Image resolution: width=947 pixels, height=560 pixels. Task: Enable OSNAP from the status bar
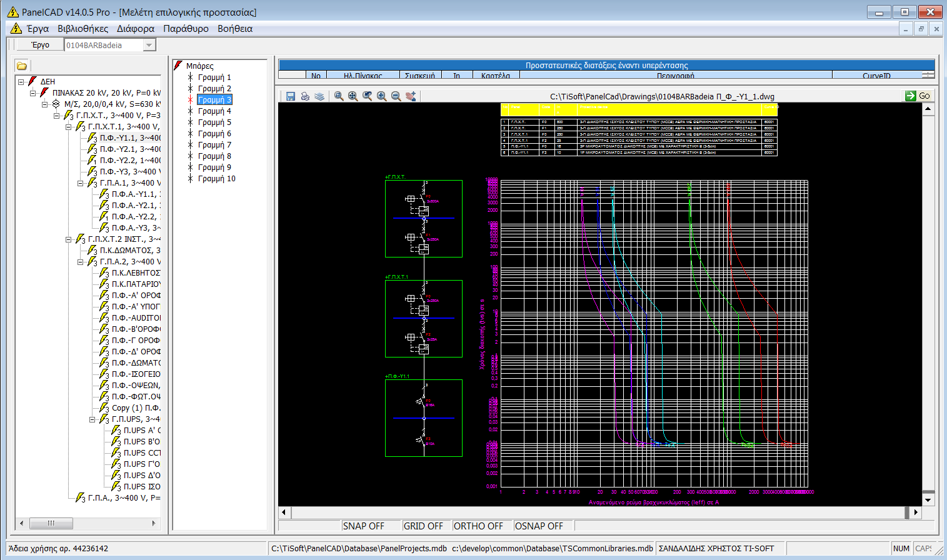click(541, 526)
